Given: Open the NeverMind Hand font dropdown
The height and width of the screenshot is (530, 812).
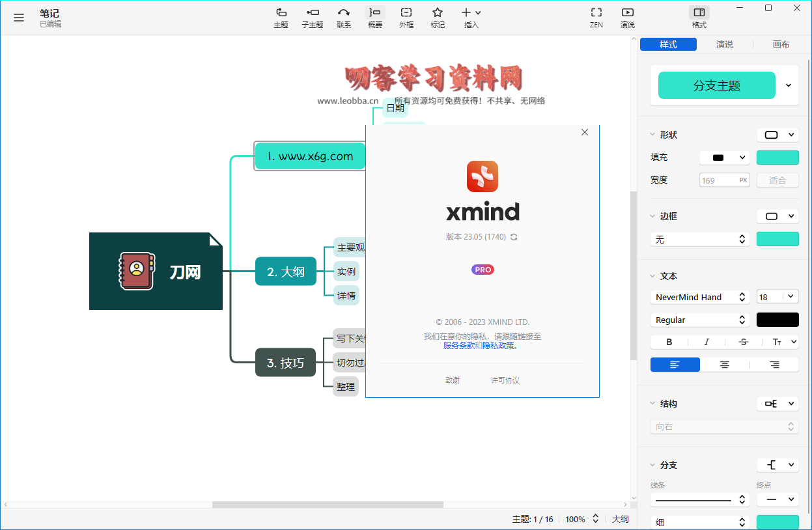Looking at the screenshot, I should (x=699, y=297).
